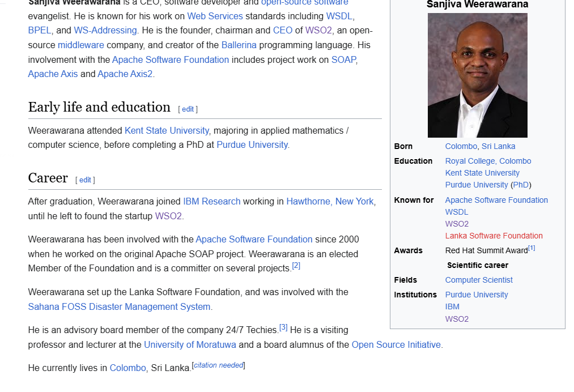
Task: Open Sahana FOSS Disaster Management System link
Action: 120,306
